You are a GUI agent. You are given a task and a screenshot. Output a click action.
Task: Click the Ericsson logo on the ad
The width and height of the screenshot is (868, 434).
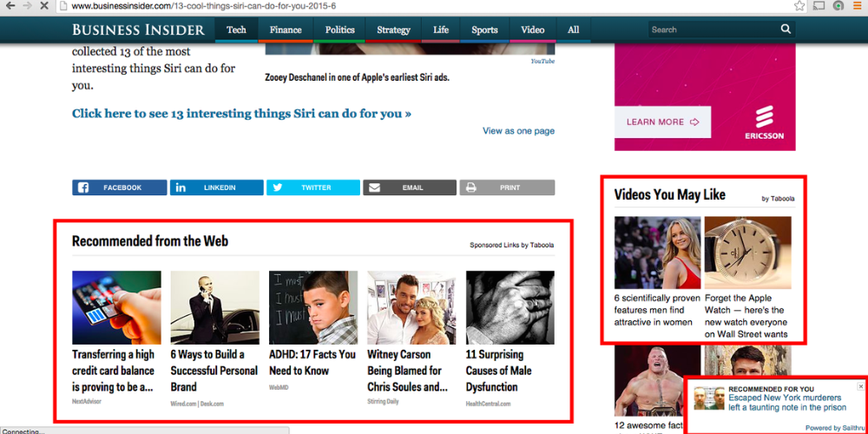click(x=764, y=122)
